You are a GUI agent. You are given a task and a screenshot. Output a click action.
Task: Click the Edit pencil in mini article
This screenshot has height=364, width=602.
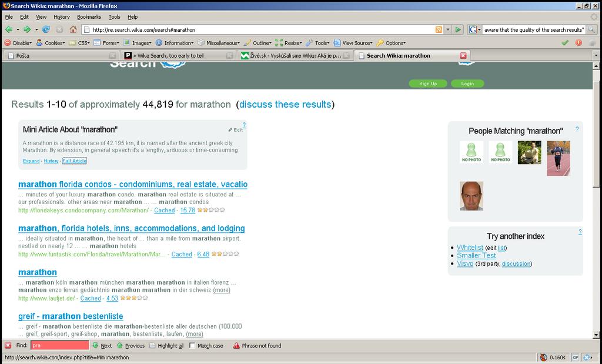235,130
